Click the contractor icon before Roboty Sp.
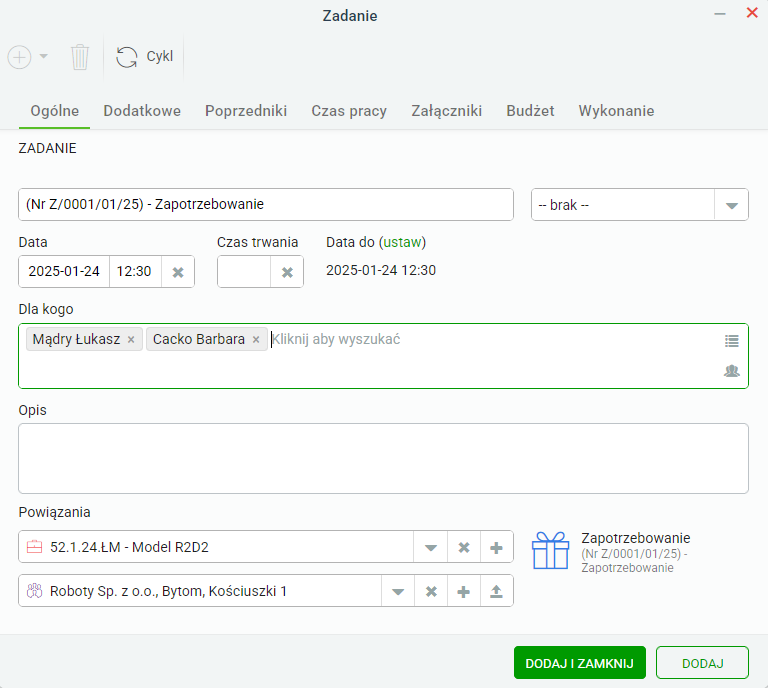 [x=34, y=591]
